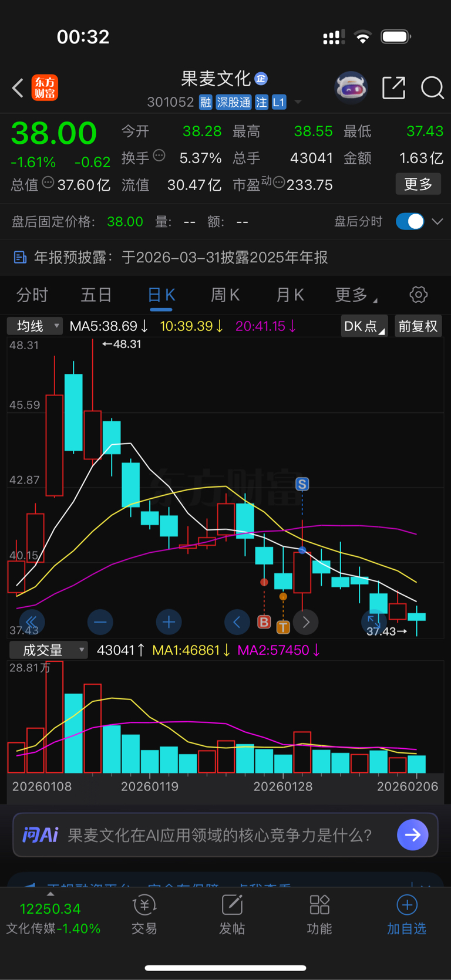Go back with the left arrow

coord(18,88)
